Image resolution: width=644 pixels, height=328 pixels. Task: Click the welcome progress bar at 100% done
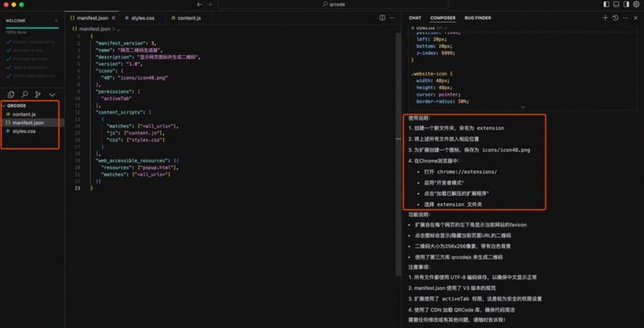pos(32,28)
